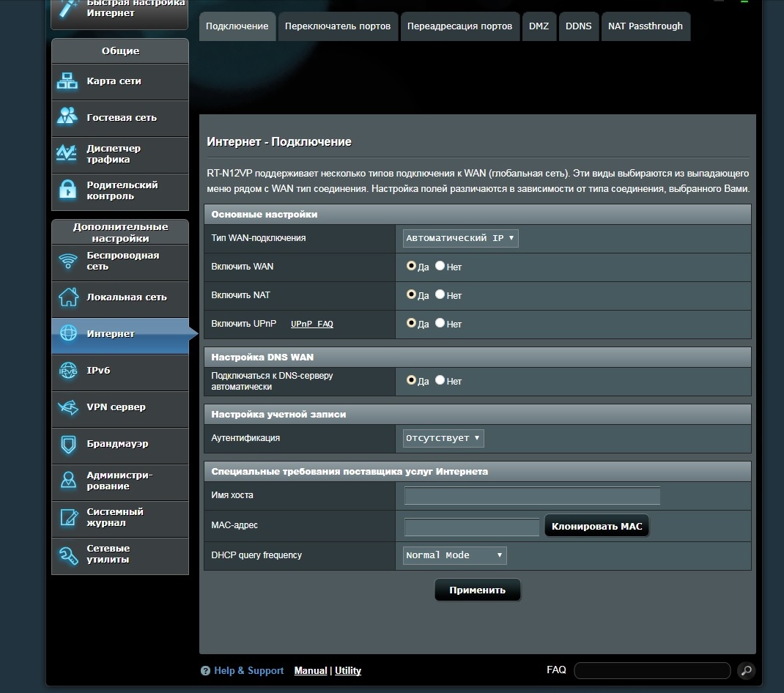The width and height of the screenshot is (784, 693).
Task: Click the Диспетчер трафика graph icon
Action: [x=67, y=153]
